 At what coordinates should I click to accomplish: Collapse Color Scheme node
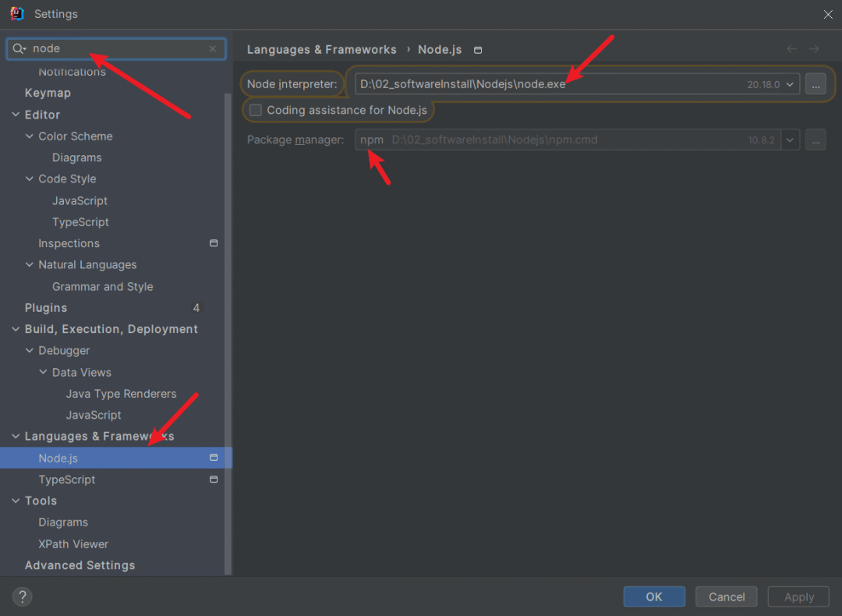pyautogui.click(x=29, y=136)
